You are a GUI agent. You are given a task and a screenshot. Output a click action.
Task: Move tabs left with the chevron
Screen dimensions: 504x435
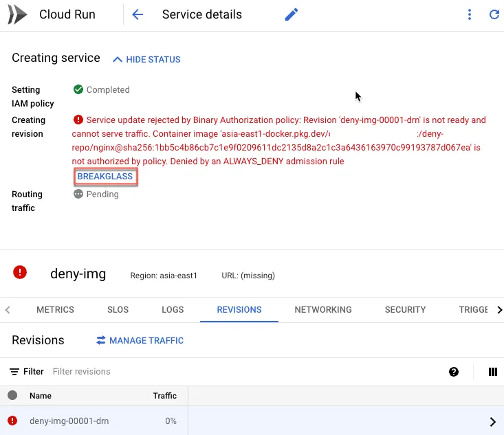(x=8, y=310)
